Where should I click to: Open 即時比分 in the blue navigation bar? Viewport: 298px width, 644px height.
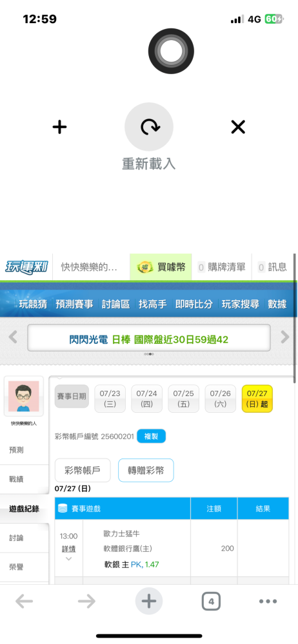194,304
